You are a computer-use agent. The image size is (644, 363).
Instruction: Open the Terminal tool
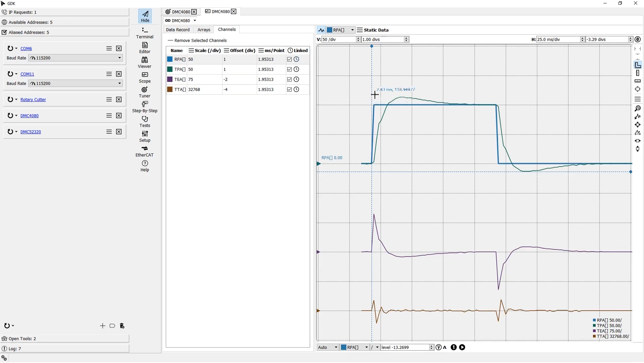[145, 33]
